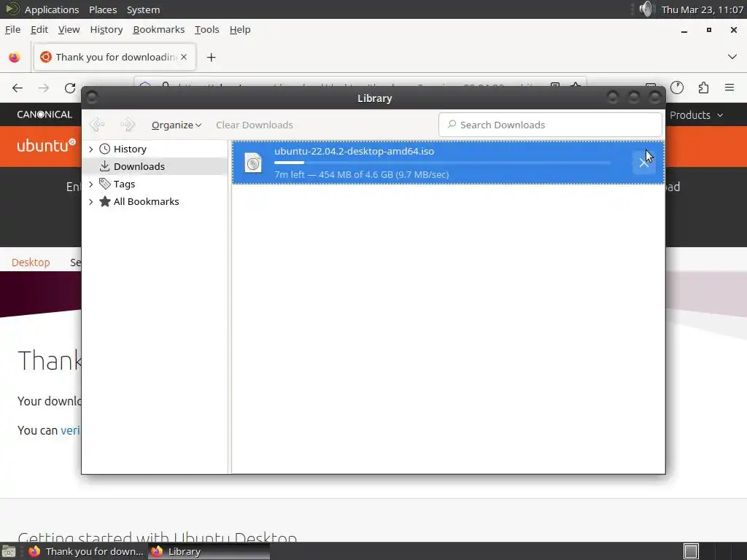Go back one page in Firefox

coord(18,87)
